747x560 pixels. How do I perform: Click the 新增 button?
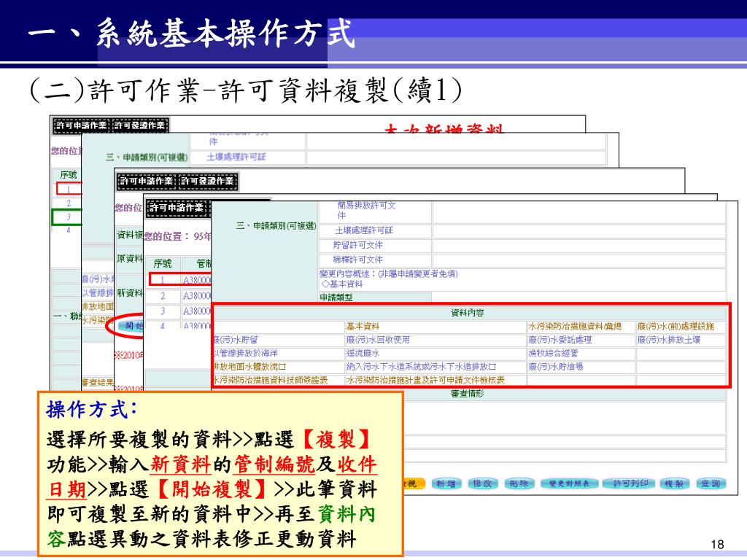click(x=446, y=484)
